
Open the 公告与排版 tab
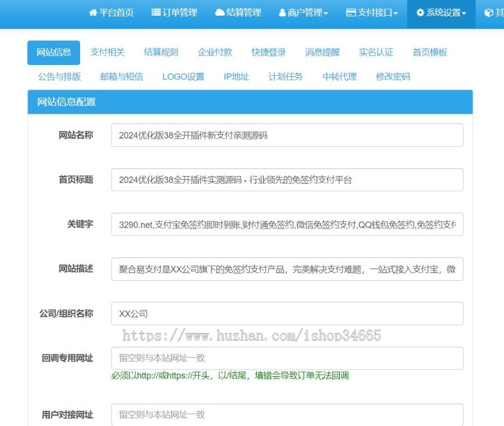tap(59, 77)
